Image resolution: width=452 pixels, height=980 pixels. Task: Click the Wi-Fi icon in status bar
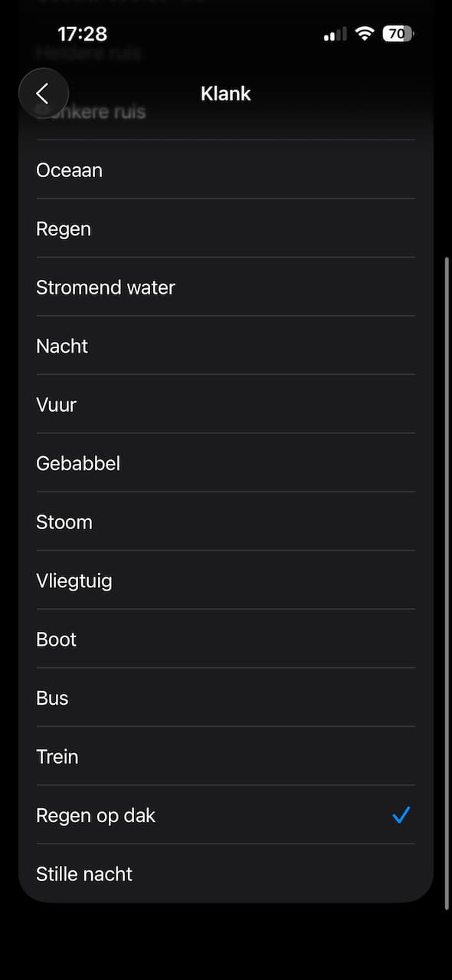point(365,33)
